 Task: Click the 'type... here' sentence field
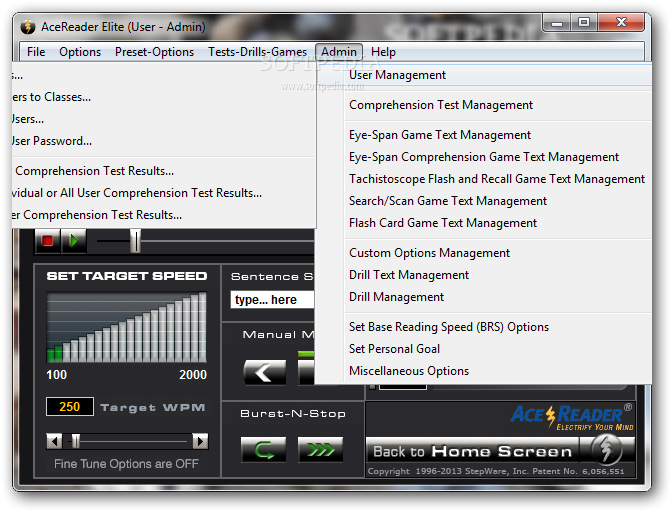(x=272, y=299)
